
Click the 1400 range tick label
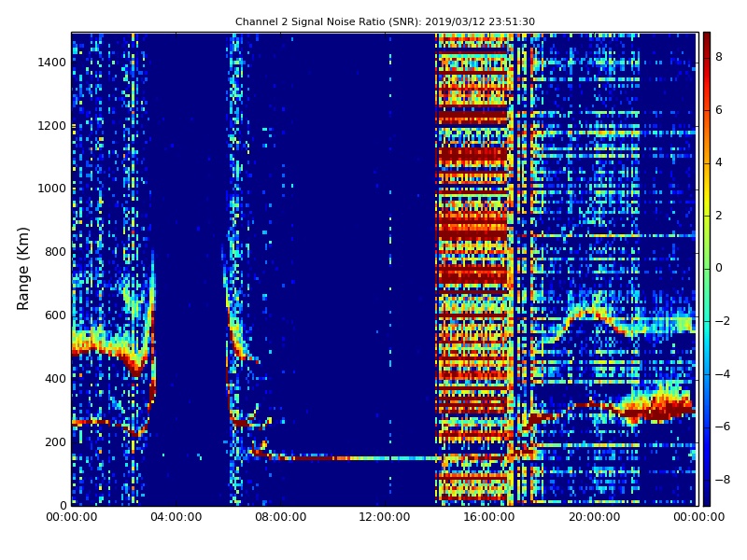[51, 63]
